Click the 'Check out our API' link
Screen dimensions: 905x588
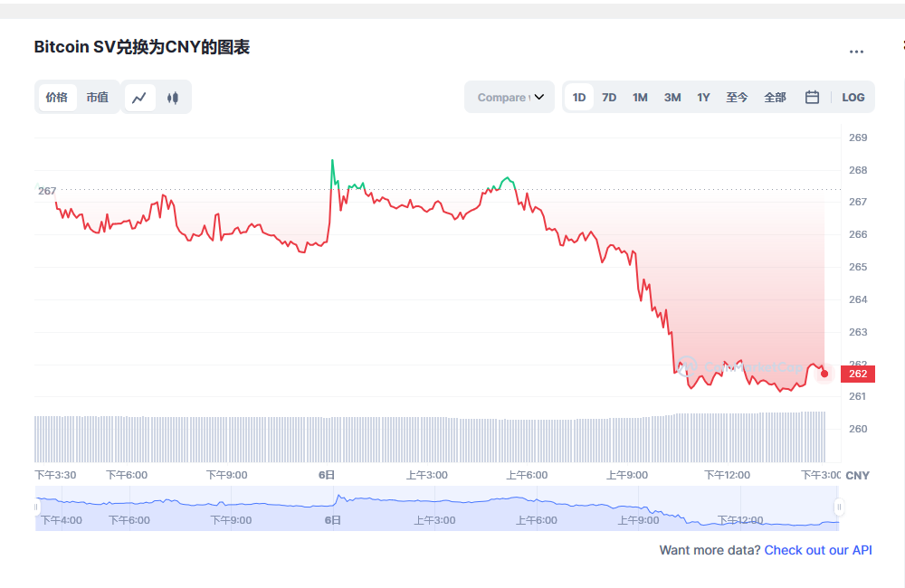[818, 550]
